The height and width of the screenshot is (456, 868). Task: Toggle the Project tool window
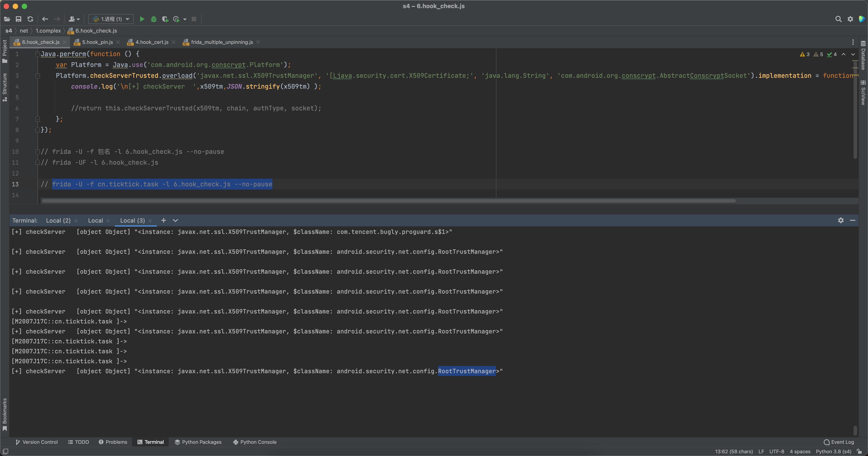point(4,51)
